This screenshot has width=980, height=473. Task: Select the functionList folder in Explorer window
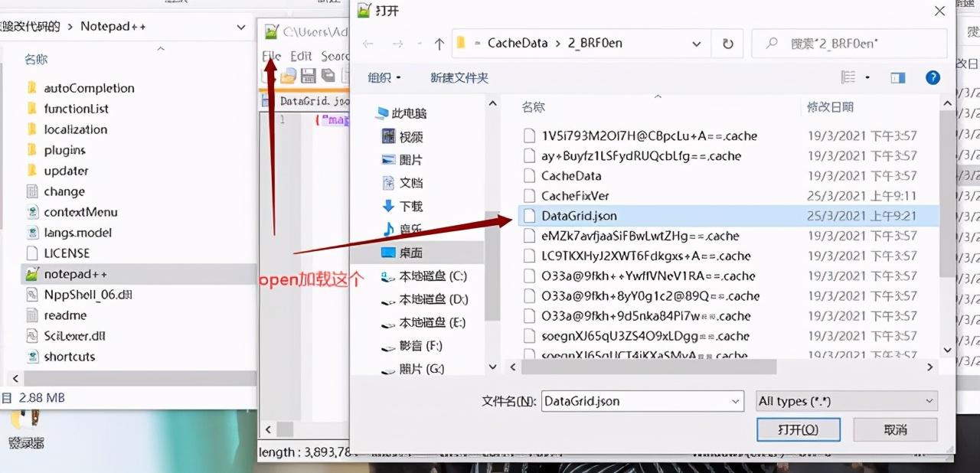point(67,109)
